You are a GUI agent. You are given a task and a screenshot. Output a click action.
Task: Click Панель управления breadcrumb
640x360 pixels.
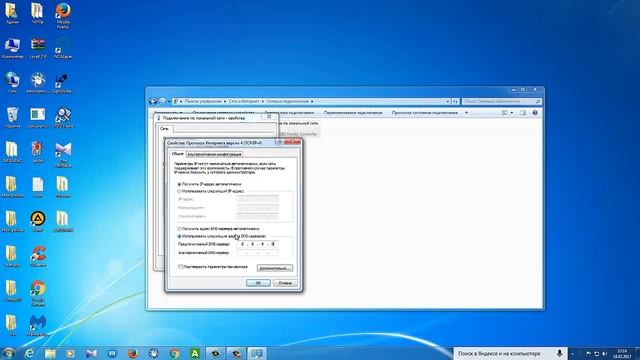203,101
